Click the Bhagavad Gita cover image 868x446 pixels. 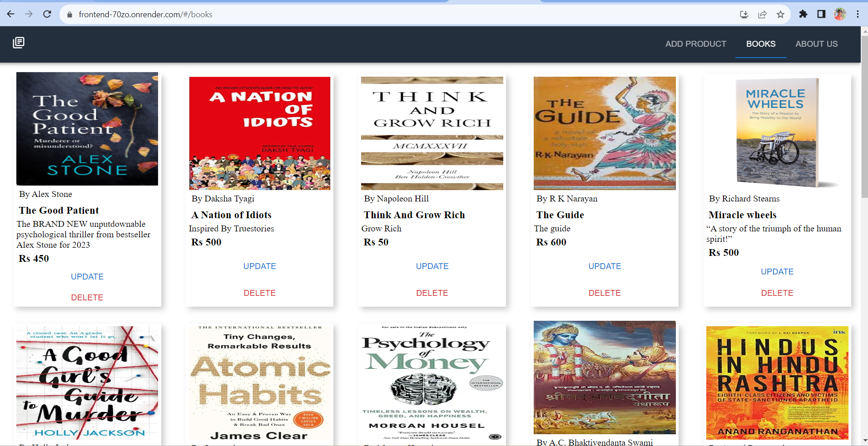click(605, 377)
